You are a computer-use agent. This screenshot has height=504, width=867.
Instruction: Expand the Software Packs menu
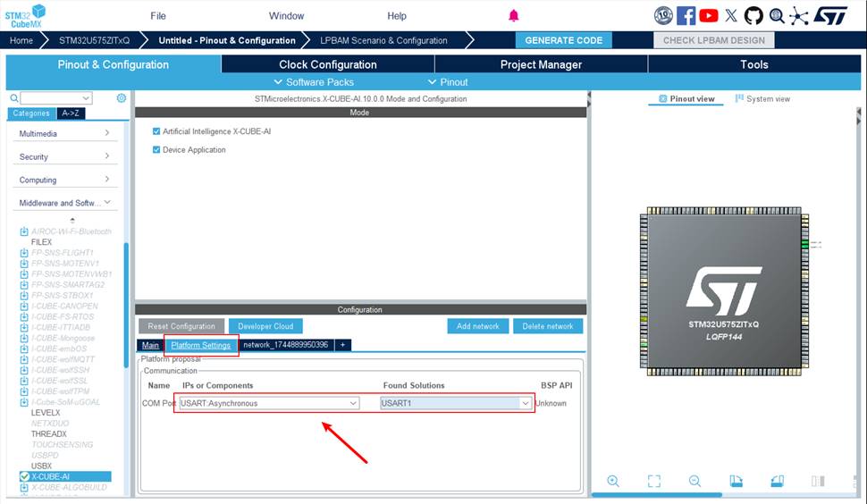[314, 82]
